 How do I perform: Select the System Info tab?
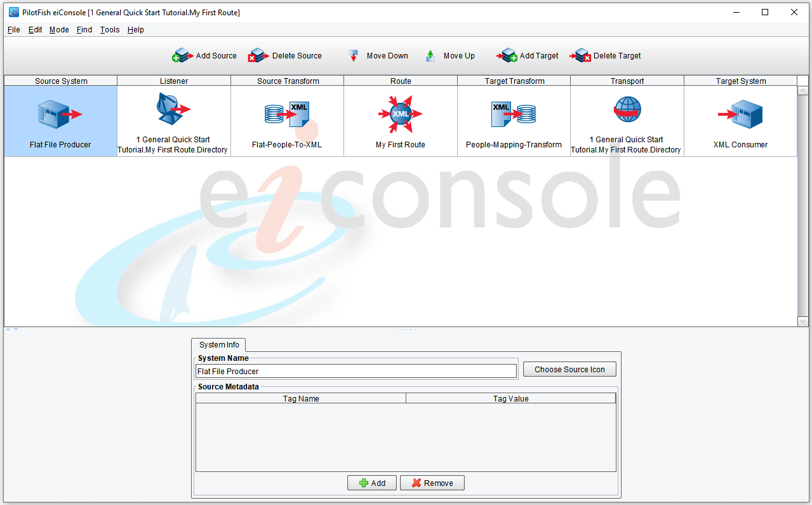[x=219, y=345]
